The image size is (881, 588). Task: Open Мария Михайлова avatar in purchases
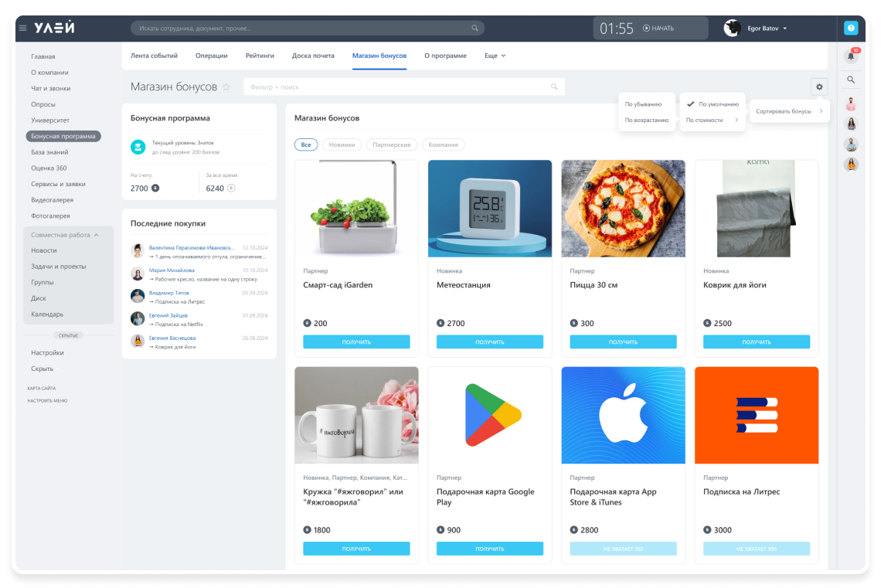click(138, 274)
